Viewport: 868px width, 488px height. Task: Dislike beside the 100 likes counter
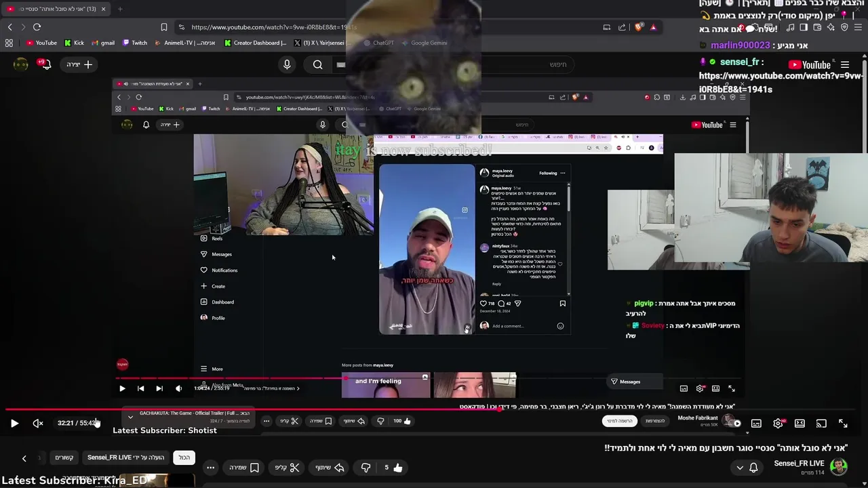tap(380, 421)
